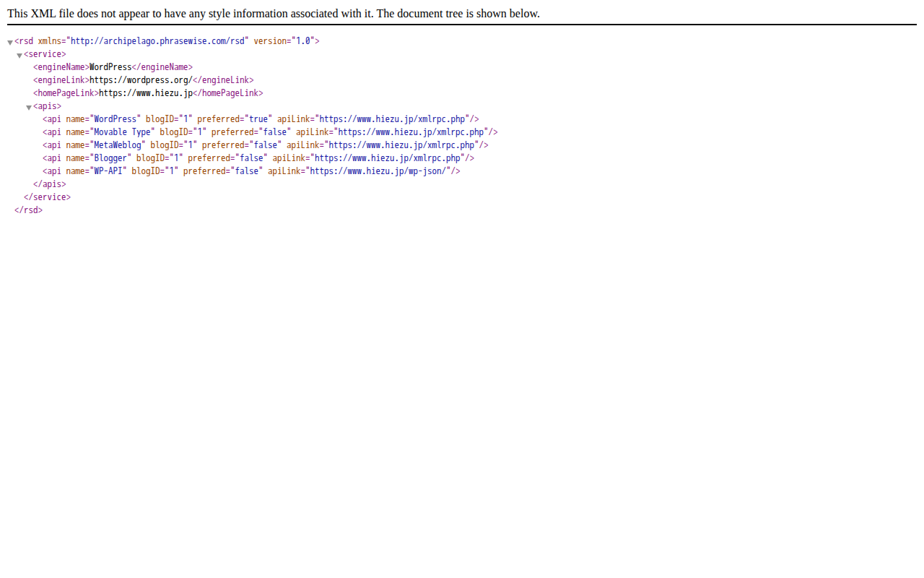Click the homePageLink https://www.hiezu.jp line
Viewport: 924px width, 578px height.
(x=148, y=93)
